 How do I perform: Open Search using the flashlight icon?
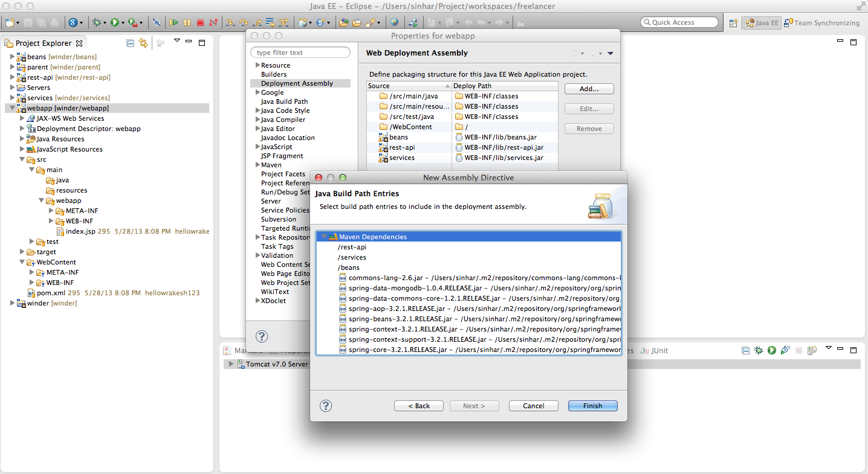click(368, 22)
